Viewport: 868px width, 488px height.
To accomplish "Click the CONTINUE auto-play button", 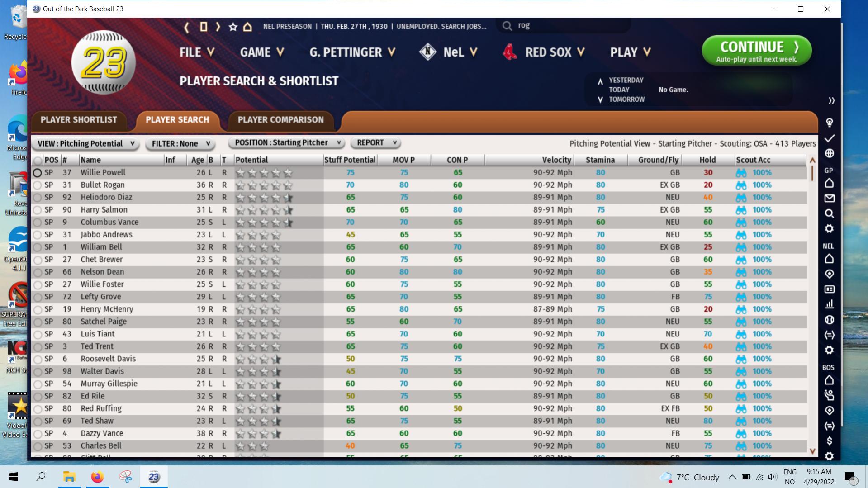I will (757, 51).
